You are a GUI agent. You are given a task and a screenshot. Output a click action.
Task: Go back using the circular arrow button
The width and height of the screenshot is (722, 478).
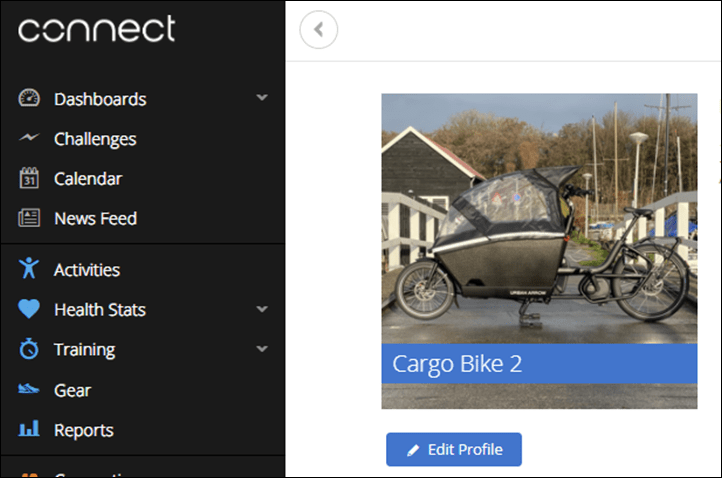point(319,29)
